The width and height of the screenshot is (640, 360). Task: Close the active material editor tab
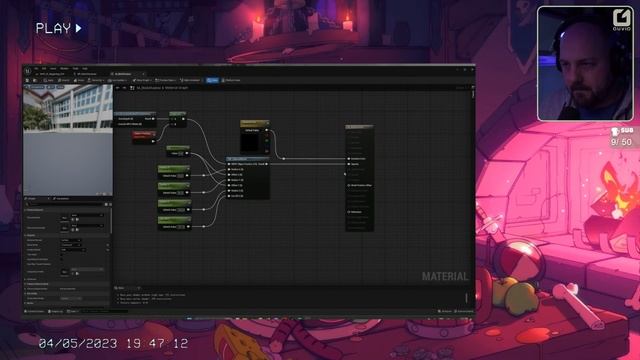(143, 74)
